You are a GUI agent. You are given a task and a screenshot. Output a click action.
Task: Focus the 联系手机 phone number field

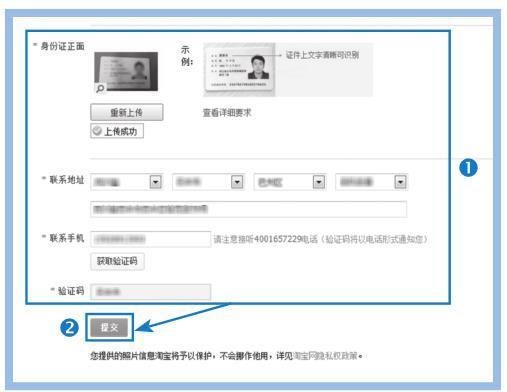pyautogui.click(x=151, y=239)
